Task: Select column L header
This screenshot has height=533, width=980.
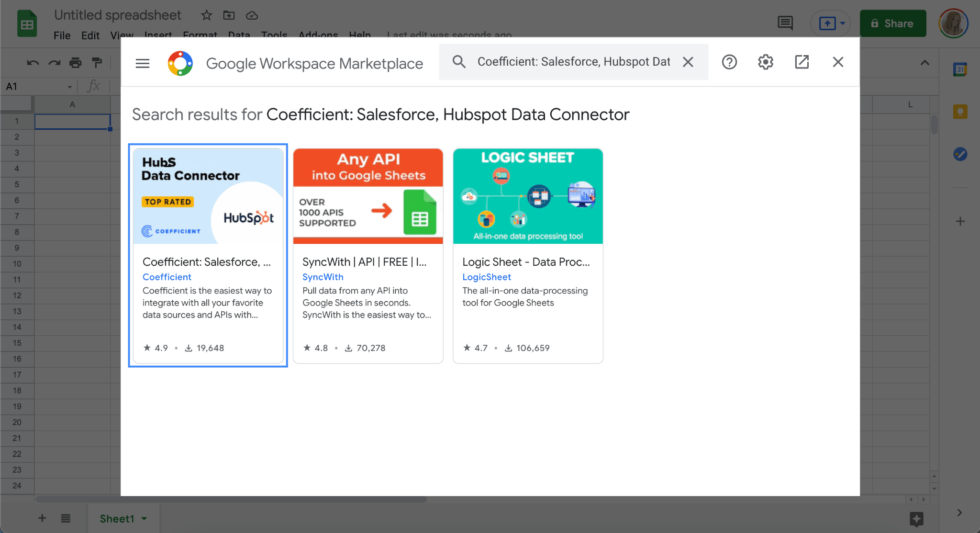Action: pyautogui.click(x=901, y=104)
